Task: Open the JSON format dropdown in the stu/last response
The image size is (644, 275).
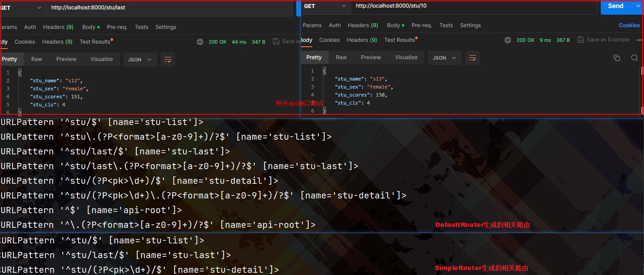Action: click(x=140, y=60)
